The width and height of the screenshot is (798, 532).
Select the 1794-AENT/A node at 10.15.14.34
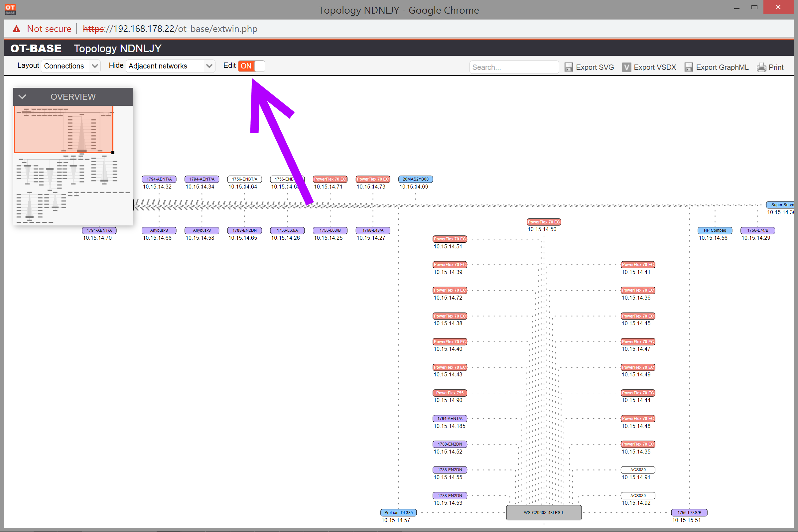click(x=201, y=179)
